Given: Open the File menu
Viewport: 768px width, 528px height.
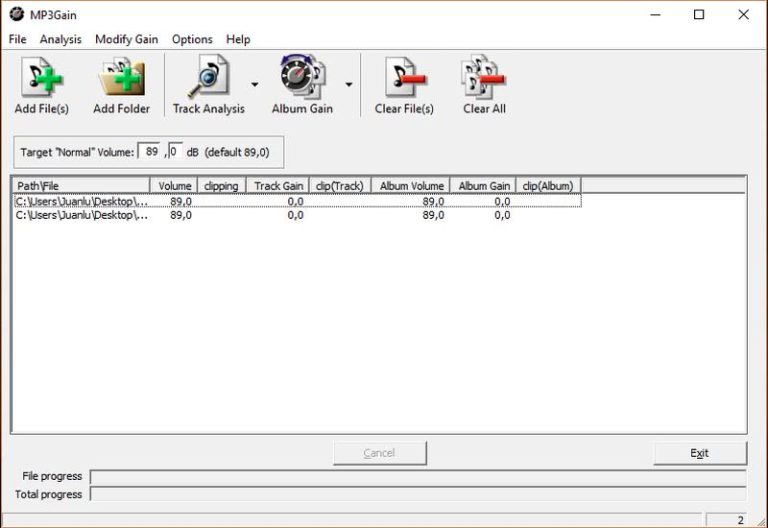Looking at the screenshot, I should coord(18,39).
